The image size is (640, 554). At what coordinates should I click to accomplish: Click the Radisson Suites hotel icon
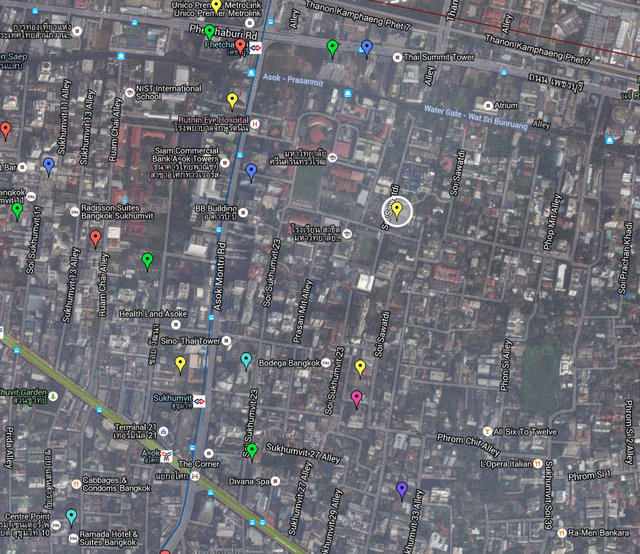point(75,212)
